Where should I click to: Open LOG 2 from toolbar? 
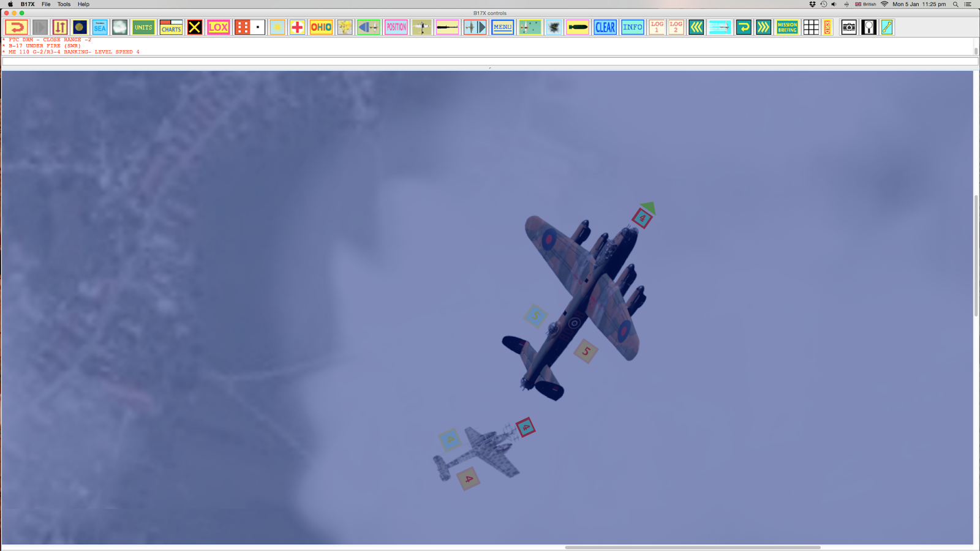[x=676, y=27]
